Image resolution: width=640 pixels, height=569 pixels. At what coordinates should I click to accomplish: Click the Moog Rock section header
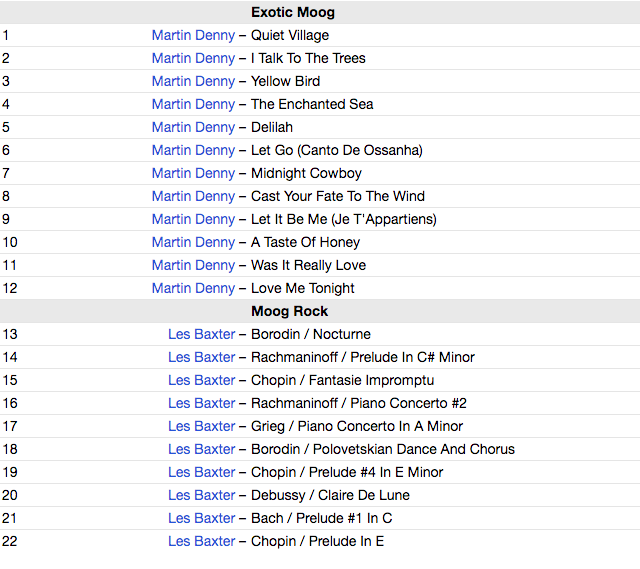point(290,311)
